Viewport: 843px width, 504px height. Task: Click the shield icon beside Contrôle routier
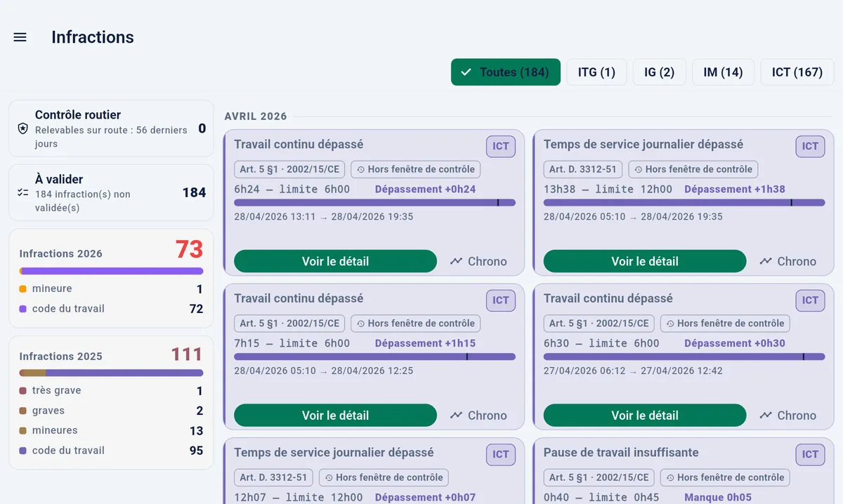point(22,129)
